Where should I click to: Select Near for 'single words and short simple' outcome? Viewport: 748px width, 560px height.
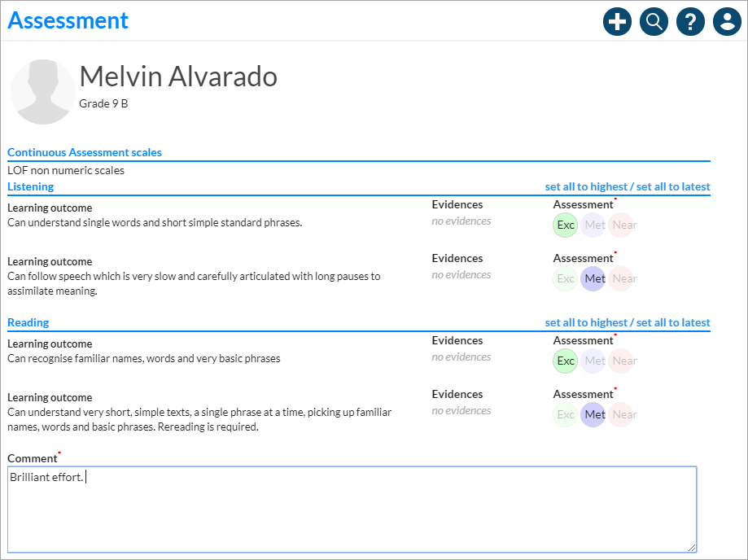coord(622,225)
